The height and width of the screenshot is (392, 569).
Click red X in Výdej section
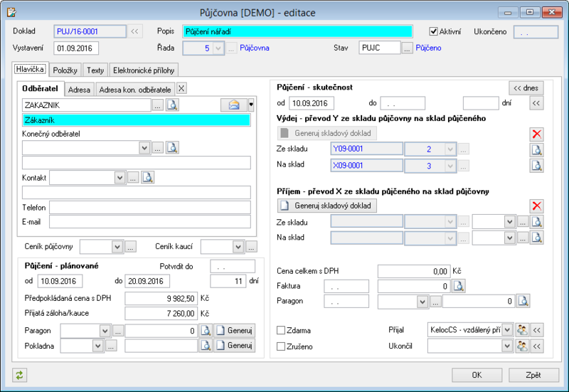(x=537, y=134)
